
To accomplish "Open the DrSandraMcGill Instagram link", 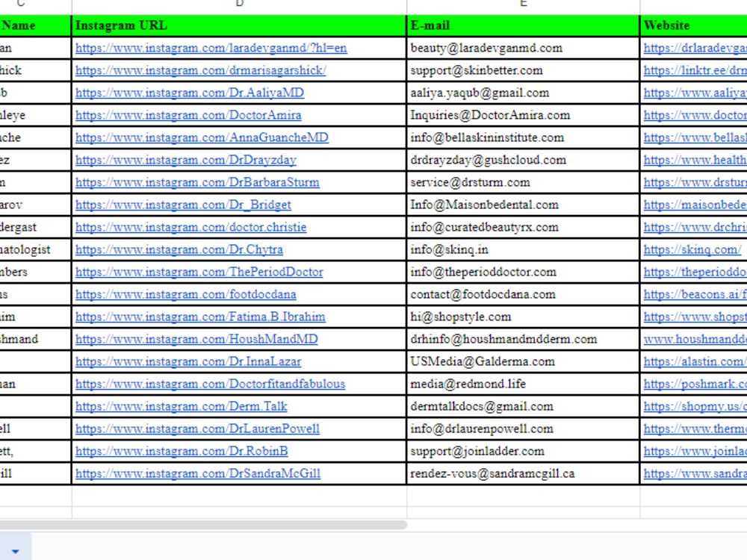I will point(198,473).
